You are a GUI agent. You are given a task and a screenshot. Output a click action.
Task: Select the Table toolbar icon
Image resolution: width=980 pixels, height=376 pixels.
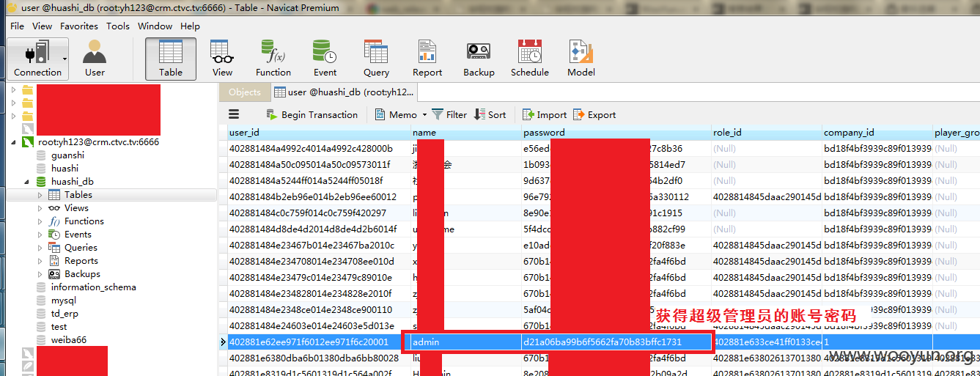click(171, 59)
